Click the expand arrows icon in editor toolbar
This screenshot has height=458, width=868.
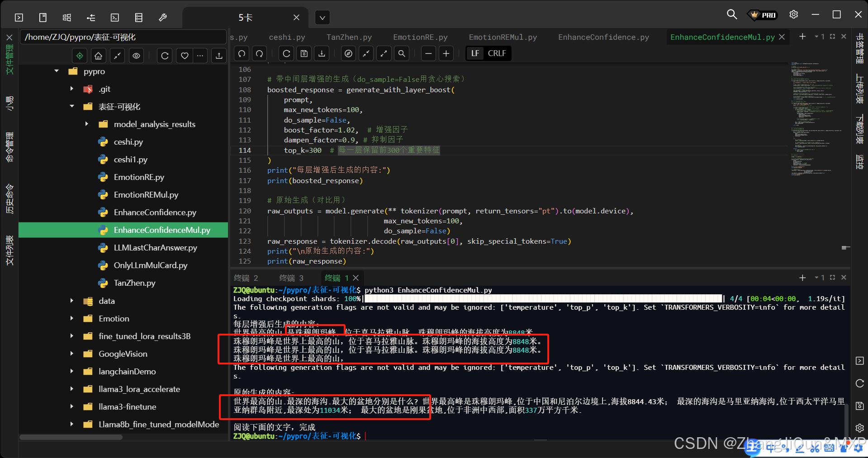pyautogui.click(x=384, y=53)
